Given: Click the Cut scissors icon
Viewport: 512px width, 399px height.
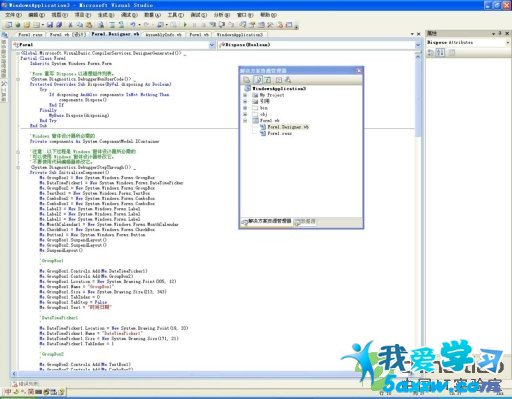Looking at the screenshot, I should pyautogui.click(x=71, y=25).
